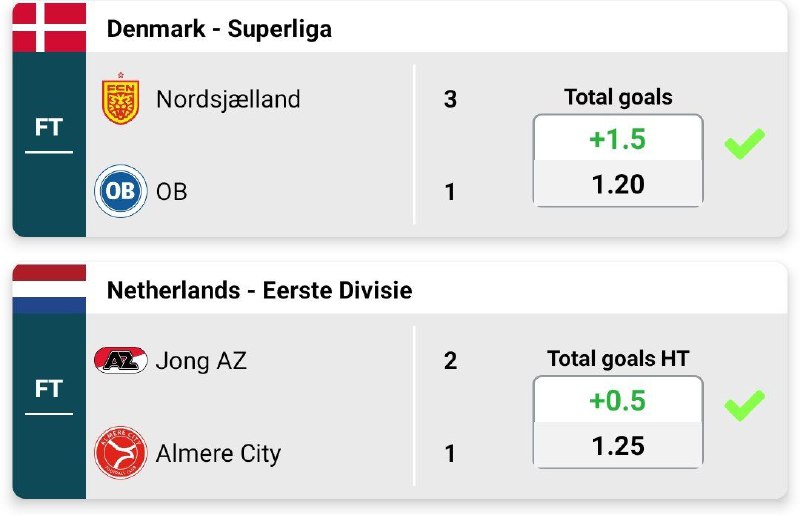Click the FT status on the Jong AZ match
The image size is (800, 515).
click(x=49, y=390)
